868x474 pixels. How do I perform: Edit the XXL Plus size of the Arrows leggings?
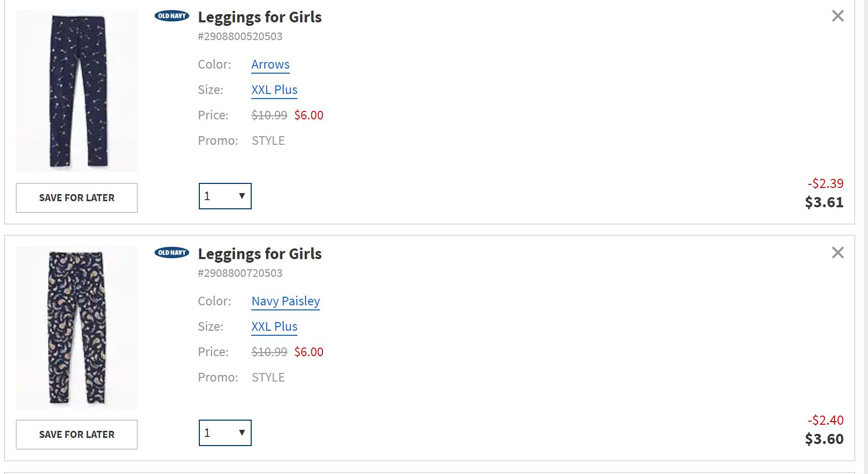point(274,90)
